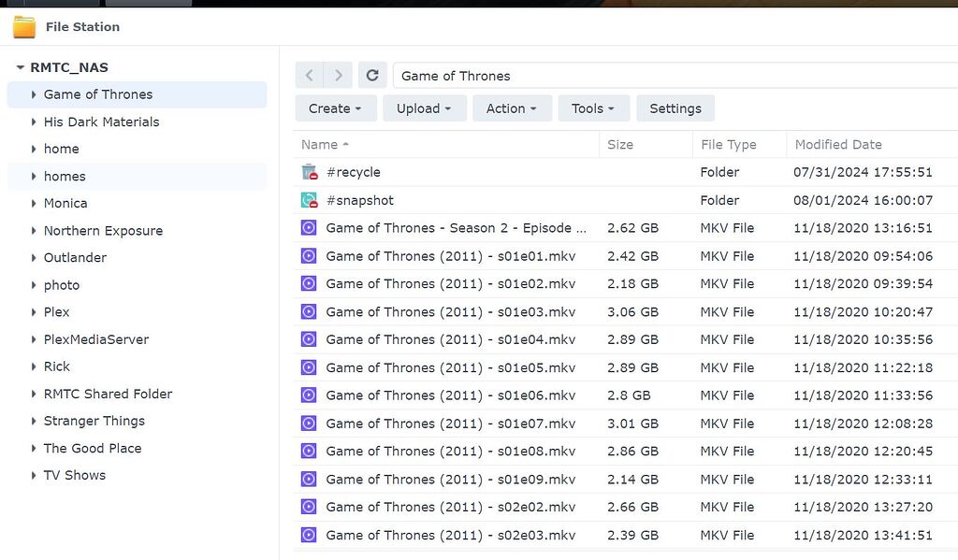
Task: Select file name ending s01e05.mkv
Action: pos(451,367)
